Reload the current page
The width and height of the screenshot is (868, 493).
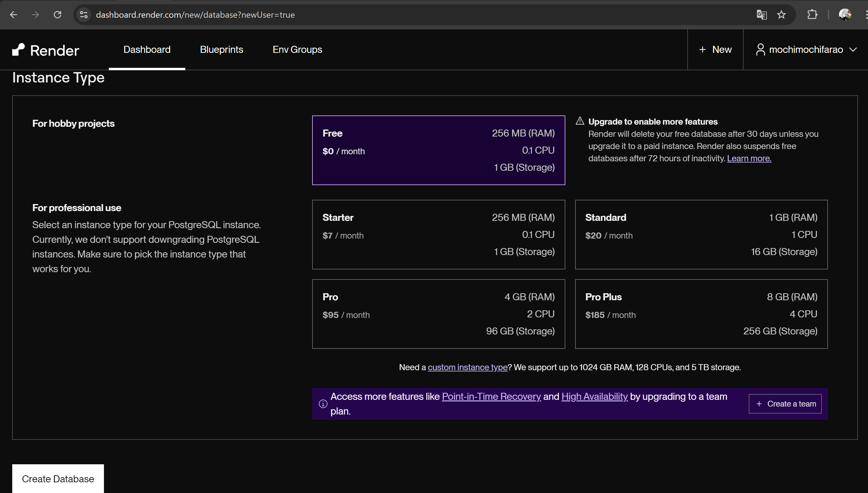57,15
